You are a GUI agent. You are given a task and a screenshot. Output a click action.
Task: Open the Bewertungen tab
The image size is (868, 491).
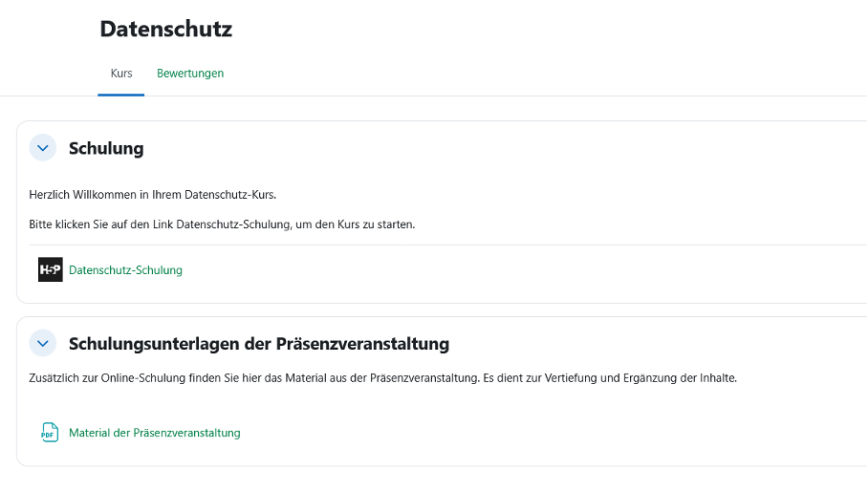(190, 74)
